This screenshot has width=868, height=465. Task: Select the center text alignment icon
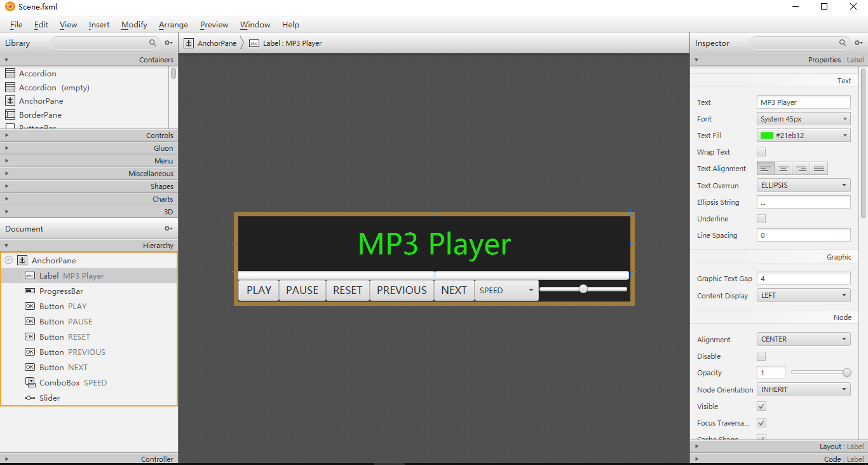pos(783,169)
